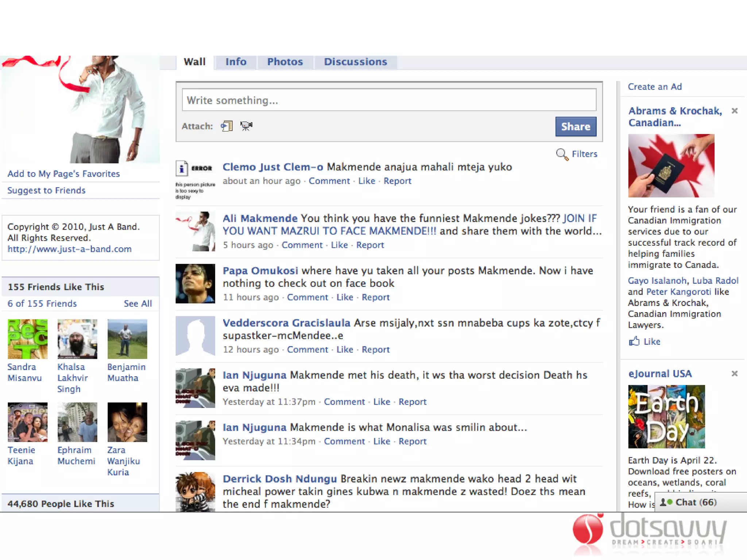
Task: Click Suggest to Friends link
Action: tap(46, 190)
